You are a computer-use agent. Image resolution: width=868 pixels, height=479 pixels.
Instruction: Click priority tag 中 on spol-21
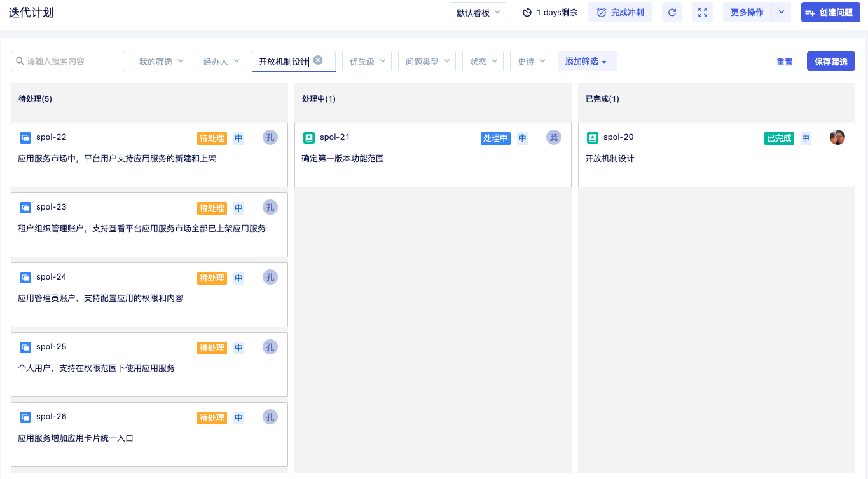tap(522, 138)
